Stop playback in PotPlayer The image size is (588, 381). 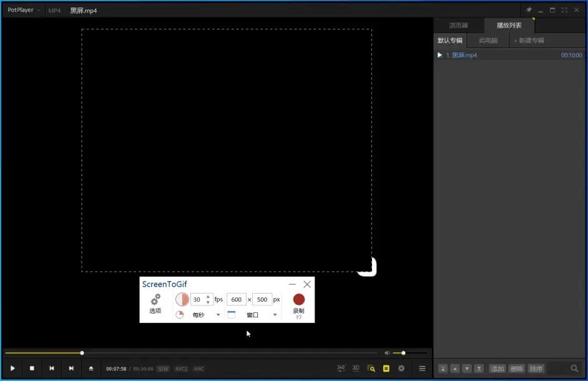pyautogui.click(x=32, y=369)
